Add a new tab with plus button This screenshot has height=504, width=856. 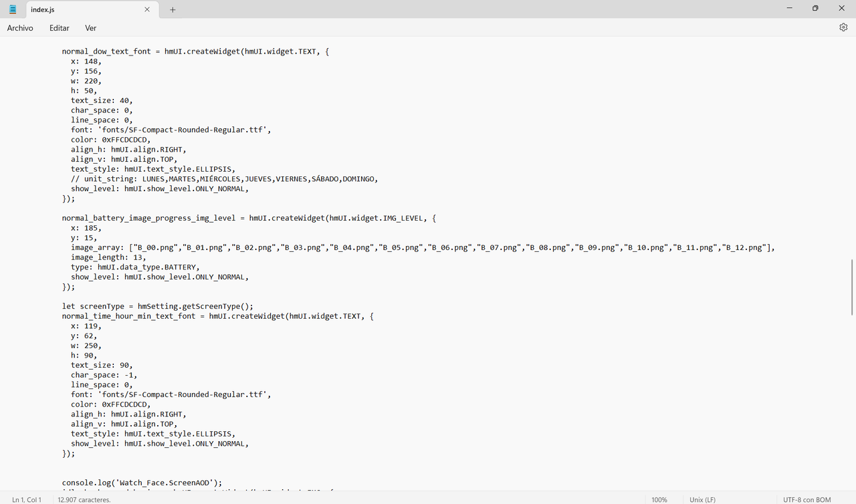173,9
